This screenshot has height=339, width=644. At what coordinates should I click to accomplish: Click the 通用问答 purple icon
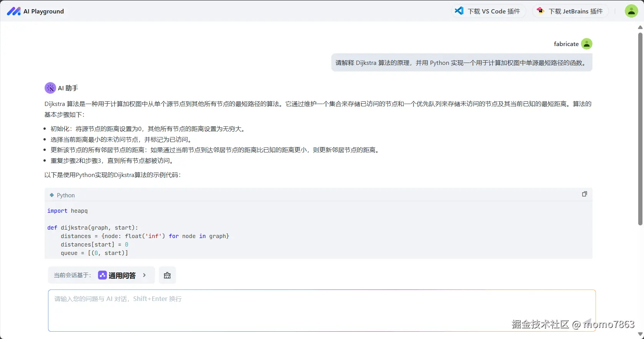102,275
